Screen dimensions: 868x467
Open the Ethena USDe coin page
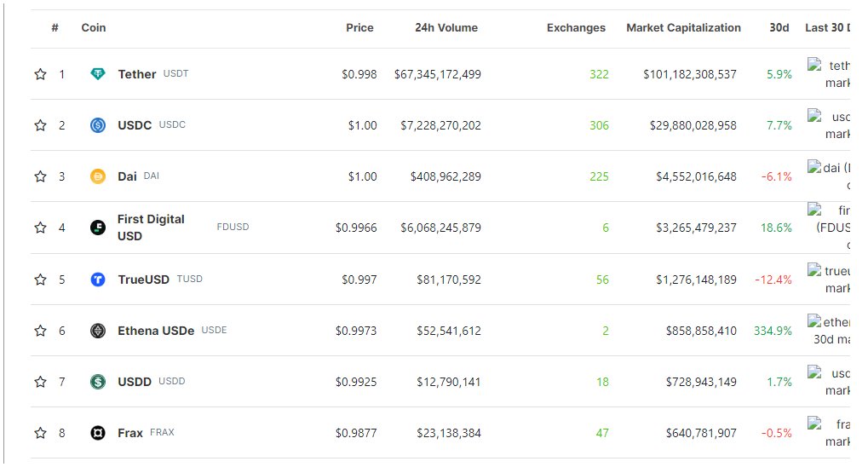tap(156, 331)
